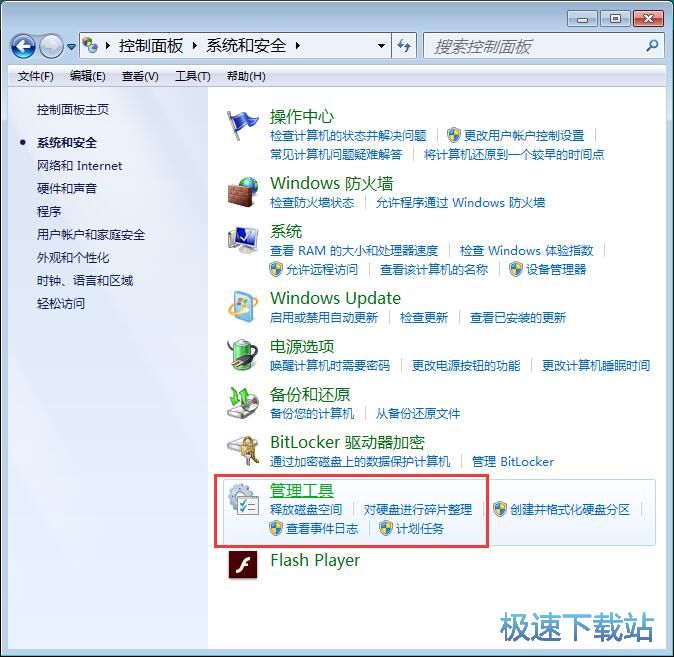Click 从备份还原文件 link

coord(418,414)
